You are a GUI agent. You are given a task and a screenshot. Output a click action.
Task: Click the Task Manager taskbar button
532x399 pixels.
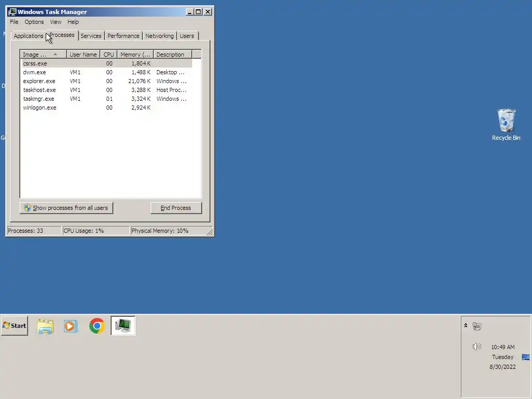click(123, 326)
